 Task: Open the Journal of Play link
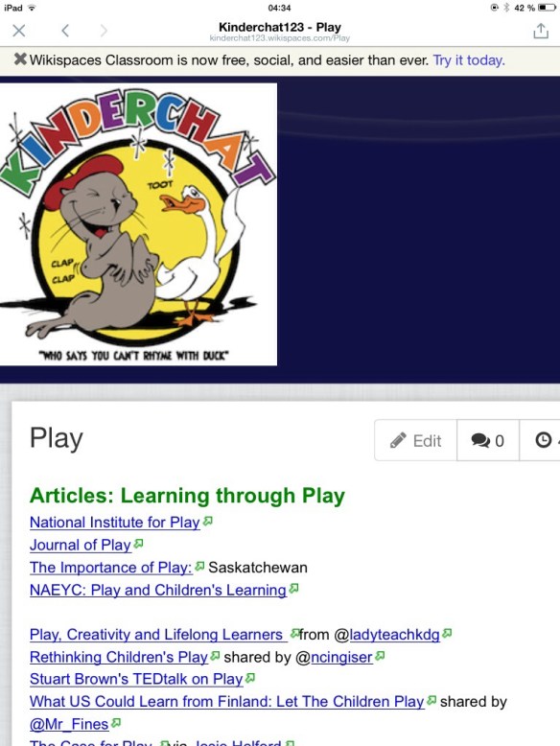pyautogui.click(x=81, y=545)
